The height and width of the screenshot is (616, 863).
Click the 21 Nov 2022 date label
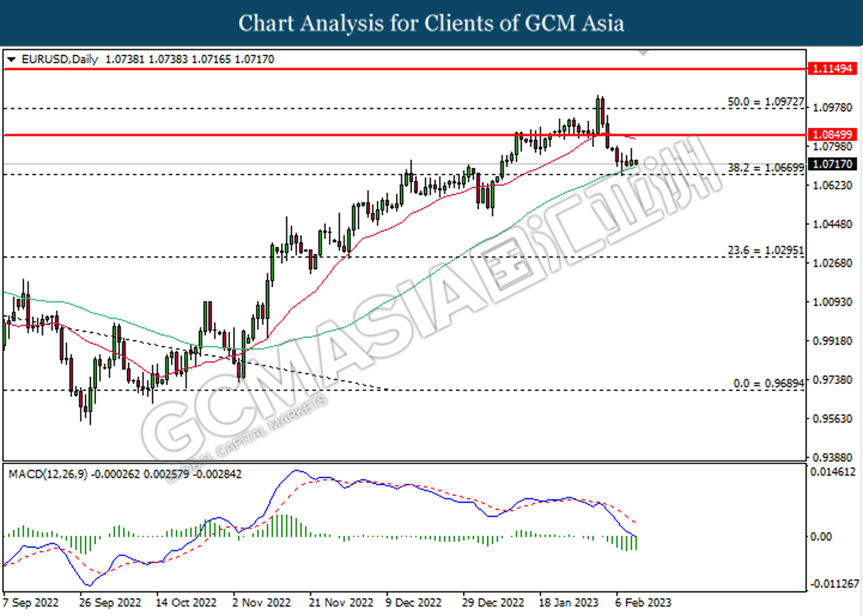341,603
